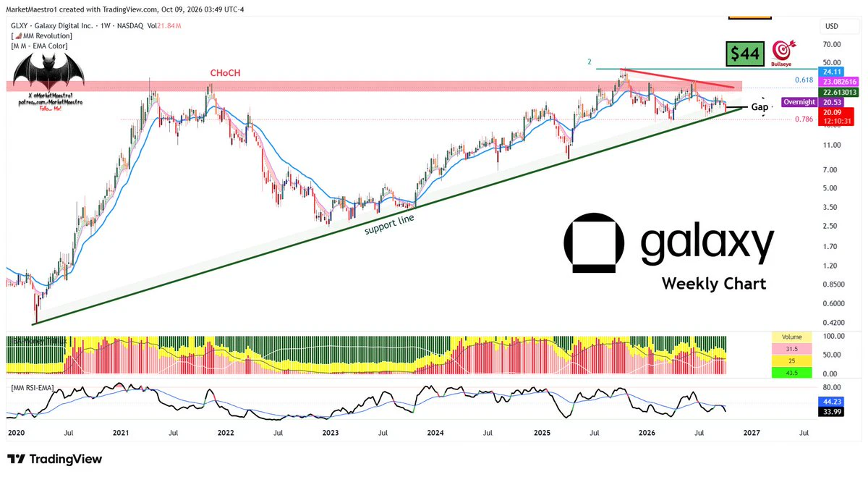The width and height of the screenshot is (868, 477).
Task: Click the green 43.5 legend swatch
Action: tap(791, 373)
